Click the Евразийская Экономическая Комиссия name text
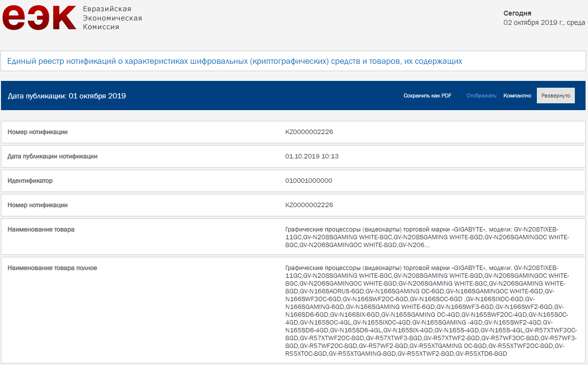This screenshot has height=365, width=588. point(113,18)
